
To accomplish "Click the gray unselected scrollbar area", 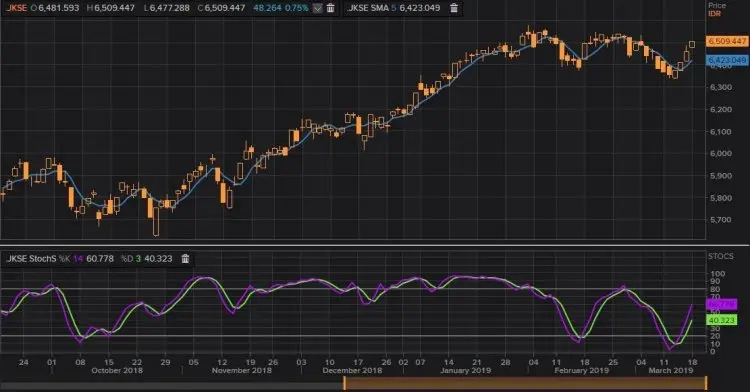I will click(x=171, y=385).
